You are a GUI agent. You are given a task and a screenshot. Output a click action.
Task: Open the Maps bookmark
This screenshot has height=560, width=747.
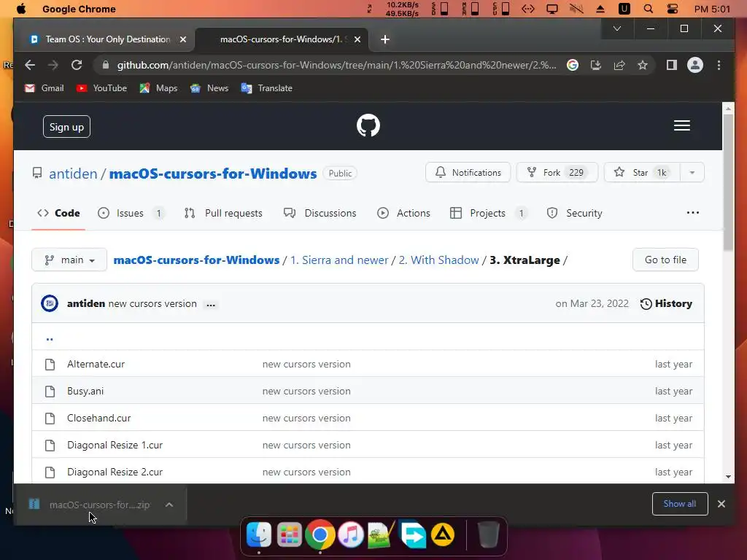pos(158,88)
